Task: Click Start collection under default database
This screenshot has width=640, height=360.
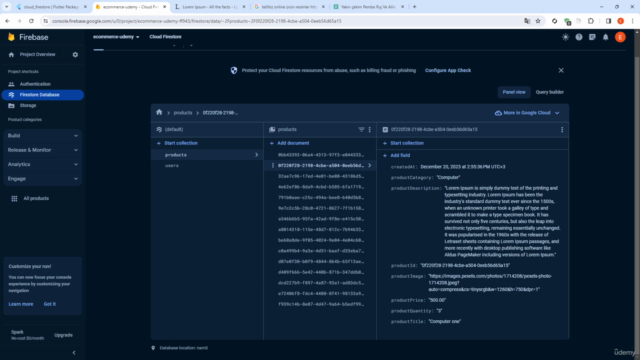Action: [177, 143]
